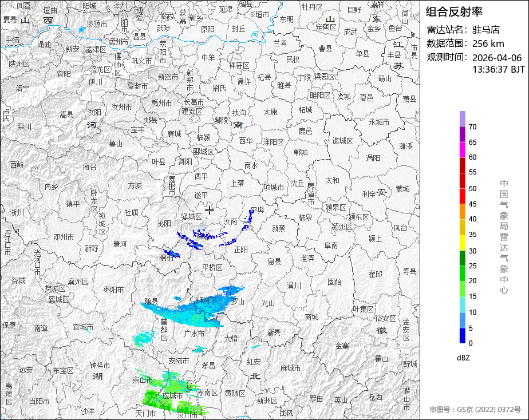This screenshot has width=529, height=420.
Task: Click the 固始 map label
Action: point(334,282)
